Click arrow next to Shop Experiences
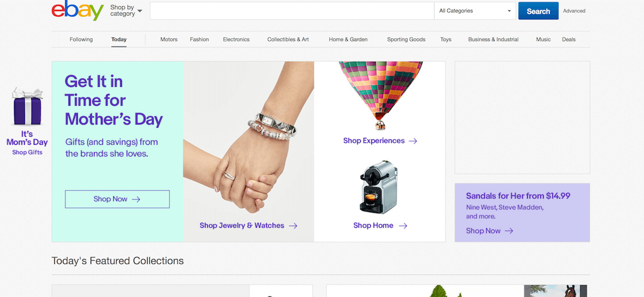Screen dimensions: 644x297 point(413,141)
